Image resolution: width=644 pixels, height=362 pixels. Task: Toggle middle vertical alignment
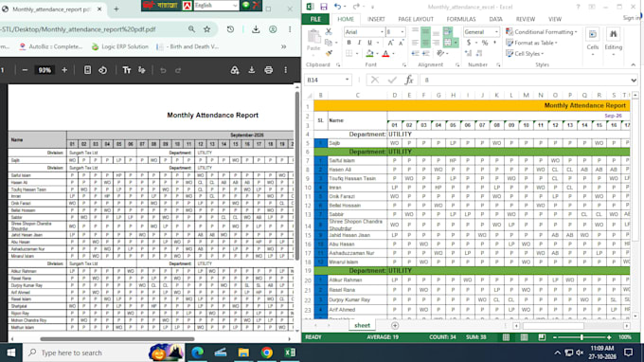click(425, 31)
